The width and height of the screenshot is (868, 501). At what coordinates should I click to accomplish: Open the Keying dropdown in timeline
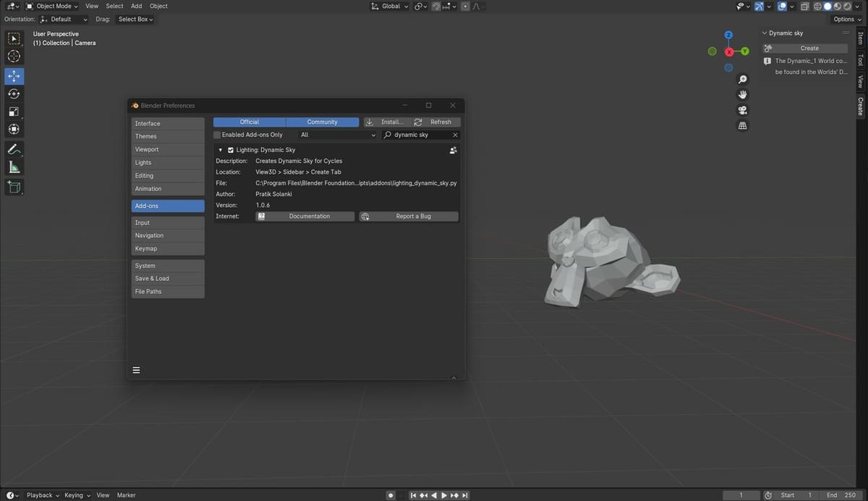pos(77,495)
